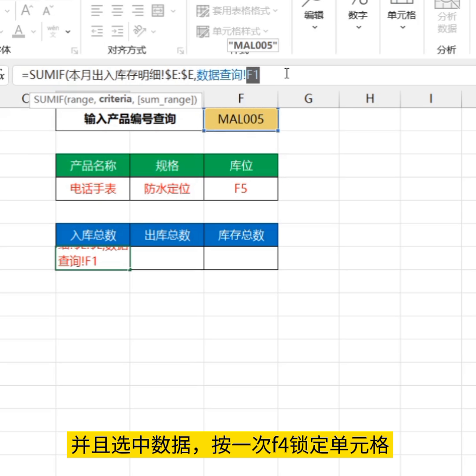The image size is (476, 476).
Task: Open merge cells dropdown arrow
Action: tap(173, 11)
